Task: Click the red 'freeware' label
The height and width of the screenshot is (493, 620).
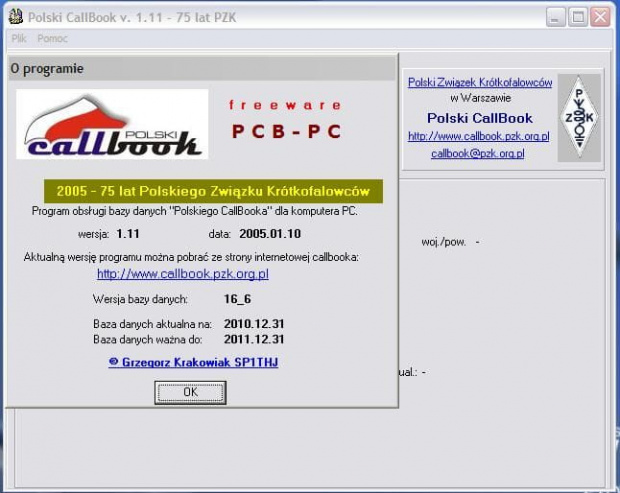Action: tap(285, 104)
